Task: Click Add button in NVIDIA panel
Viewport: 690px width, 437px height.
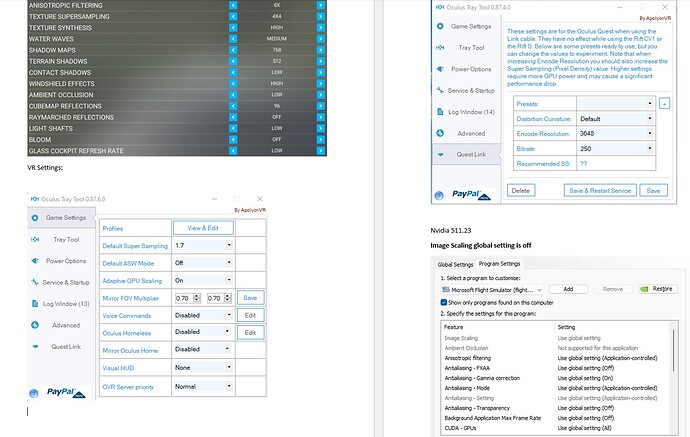Action: [x=568, y=289]
